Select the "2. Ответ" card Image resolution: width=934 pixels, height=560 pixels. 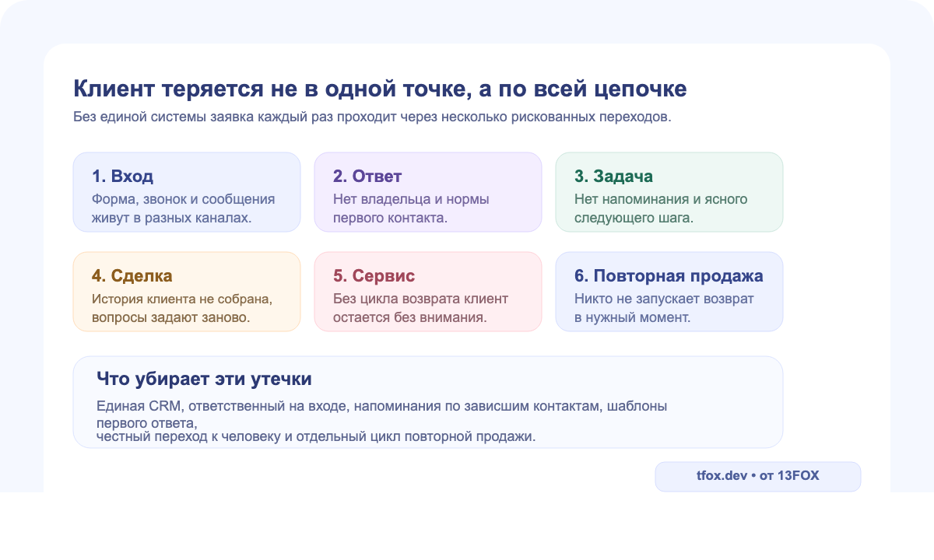(428, 191)
